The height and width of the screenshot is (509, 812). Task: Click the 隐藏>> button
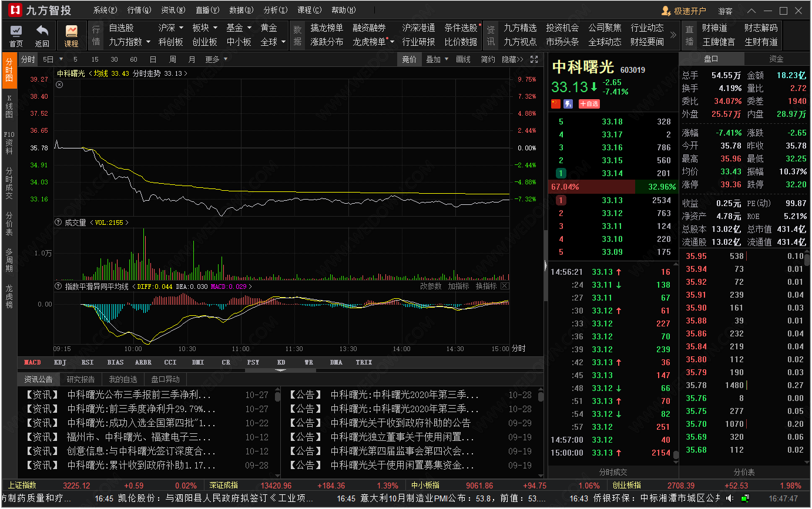click(x=512, y=59)
